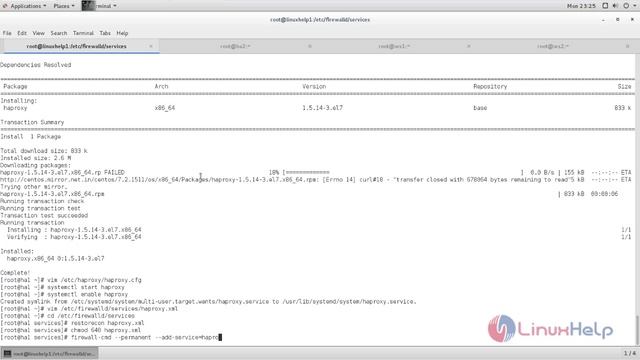The width and height of the screenshot is (640, 360).
Task: Click the 'x86_64' arch value
Action: 164,108
